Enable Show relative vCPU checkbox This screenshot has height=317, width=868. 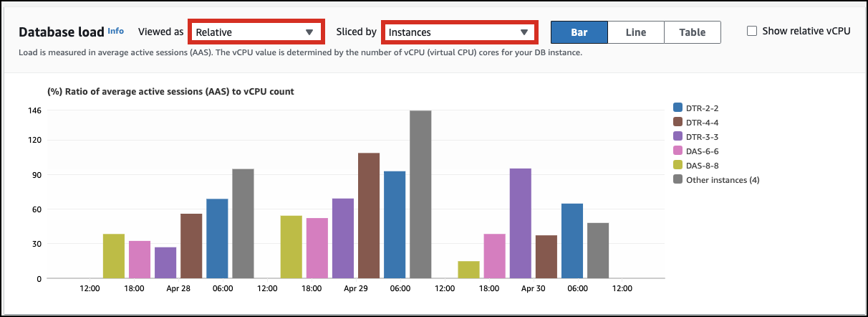[x=752, y=31]
